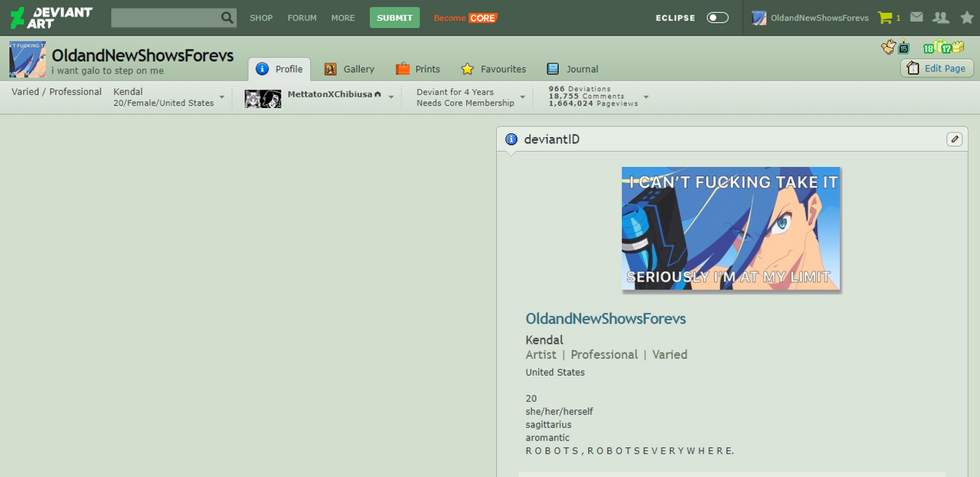980x477 pixels.
Task: Click the 'sagittarius' line
Action: click(548, 425)
